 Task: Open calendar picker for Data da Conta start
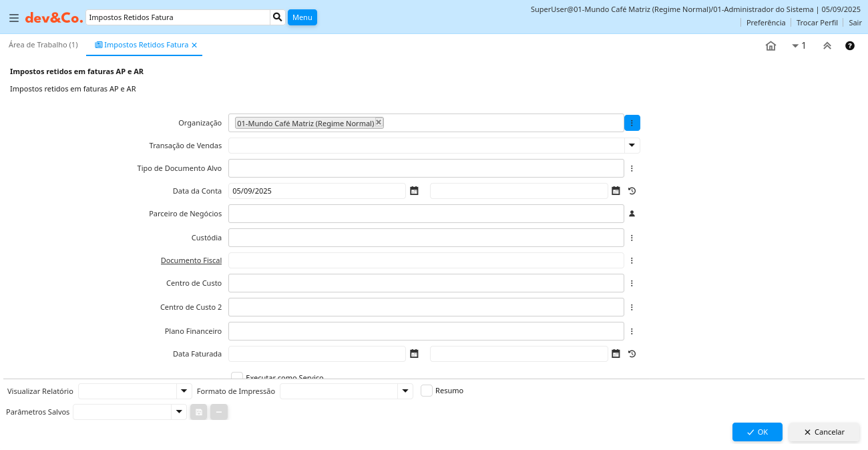[414, 191]
